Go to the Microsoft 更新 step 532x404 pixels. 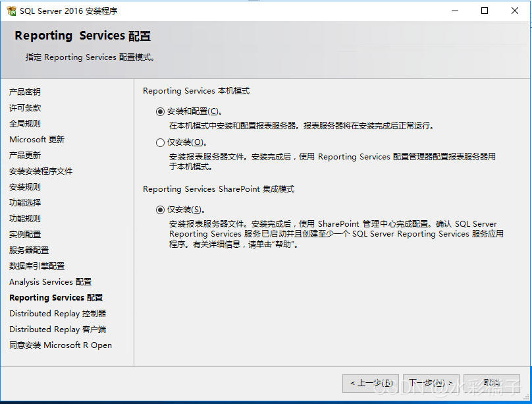tap(37, 140)
